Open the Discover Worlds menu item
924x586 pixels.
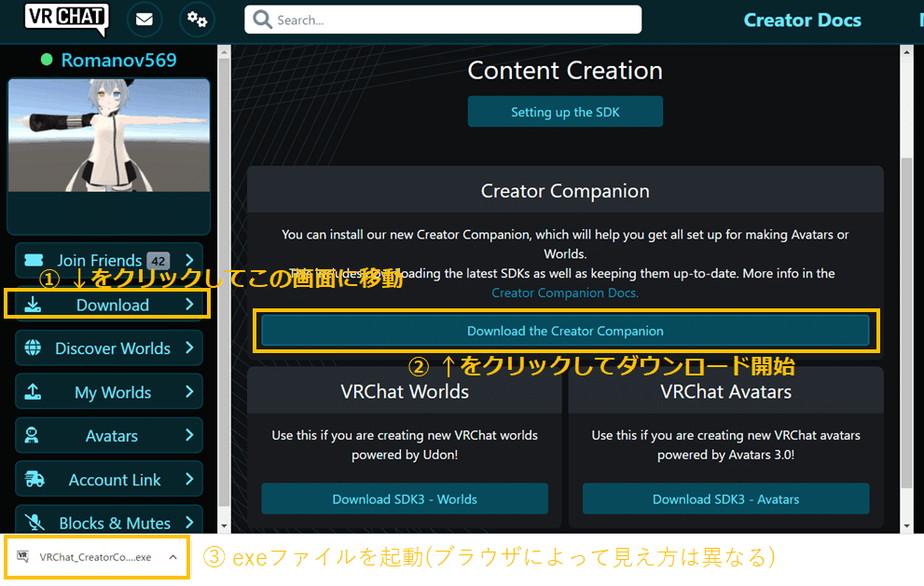click(x=109, y=348)
